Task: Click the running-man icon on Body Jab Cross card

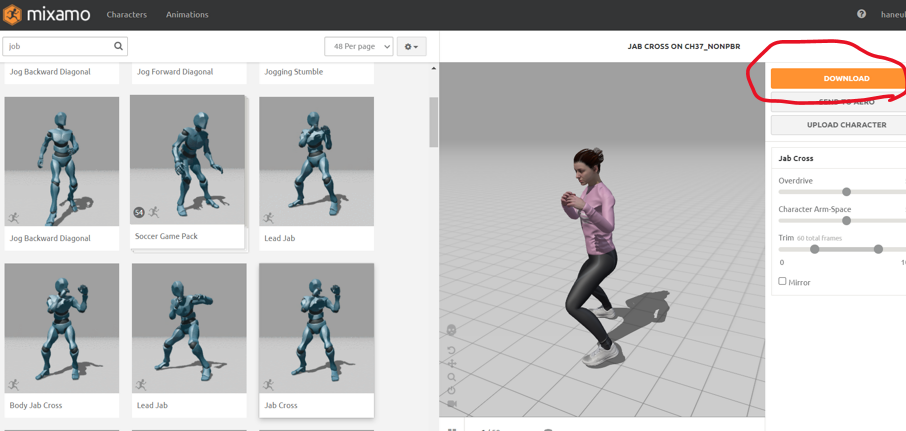Action: click(x=14, y=385)
